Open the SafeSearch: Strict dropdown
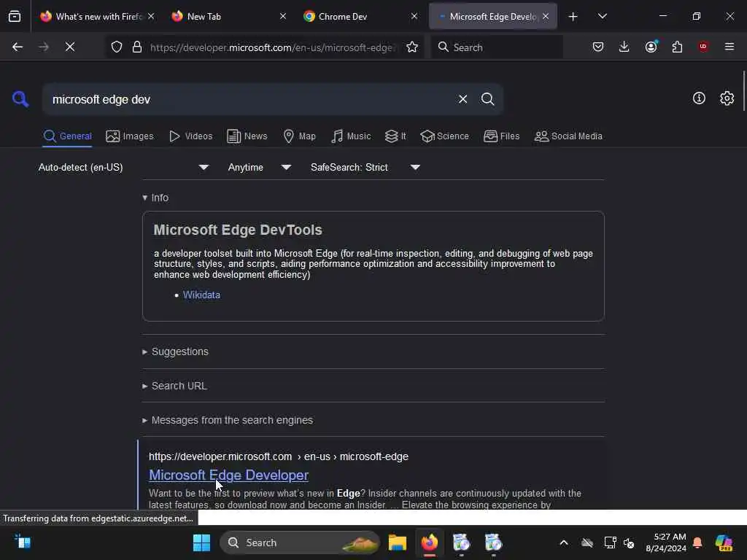This screenshot has width=747, height=560. click(365, 167)
